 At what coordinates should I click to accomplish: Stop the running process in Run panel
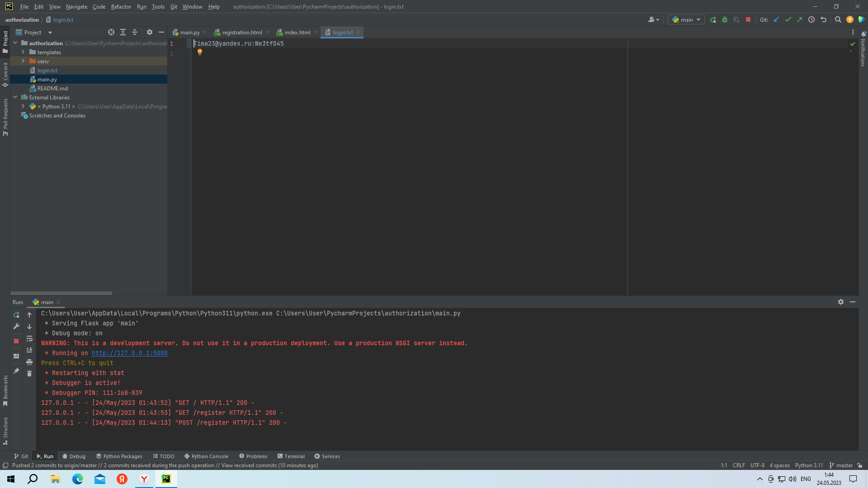pos(17,341)
